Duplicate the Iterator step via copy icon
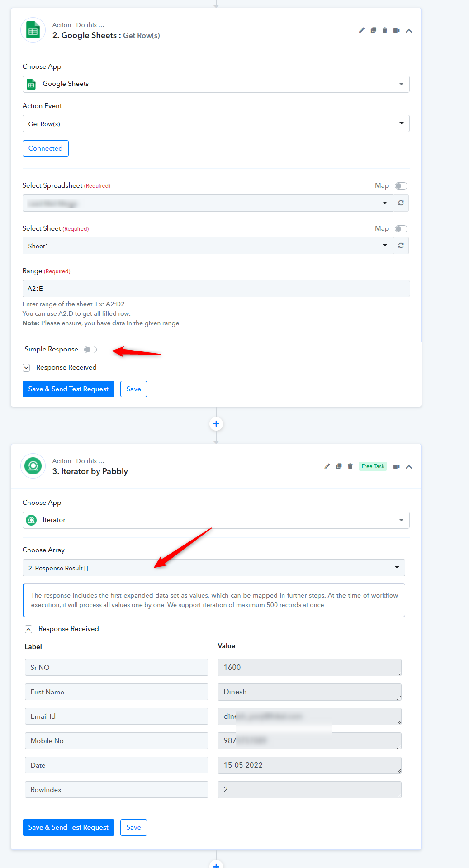 tap(339, 466)
